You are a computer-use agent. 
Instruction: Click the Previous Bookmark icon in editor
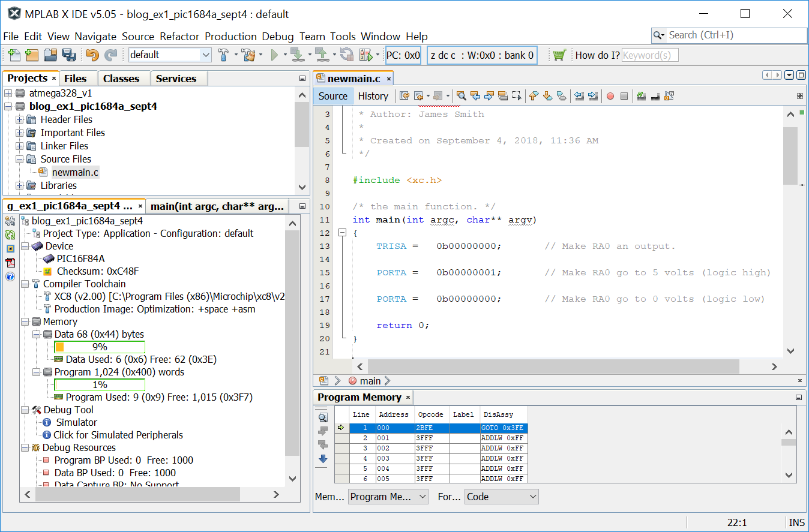pyautogui.click(x=534, y=96)
